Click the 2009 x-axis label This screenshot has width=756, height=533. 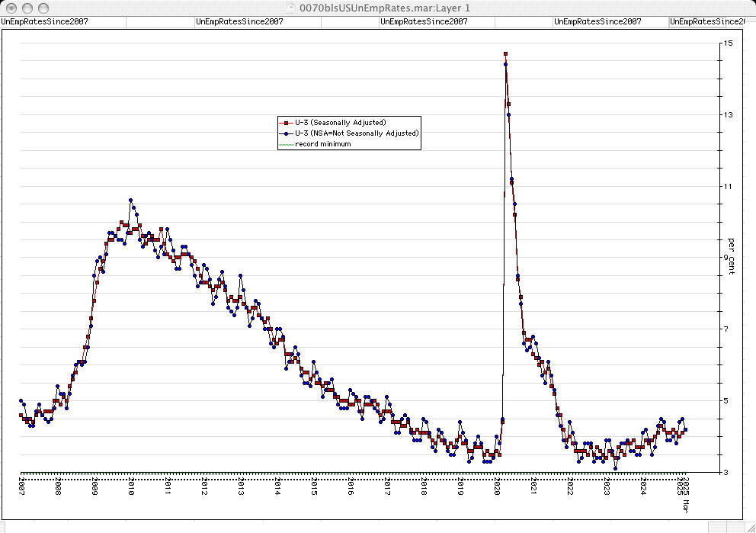pyautogui.click(x=94, y=486)
